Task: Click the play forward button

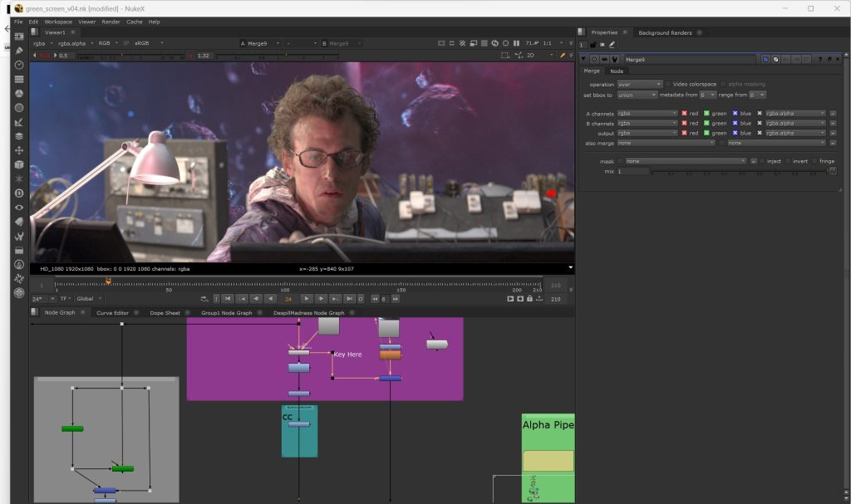Action: [306, 298]
